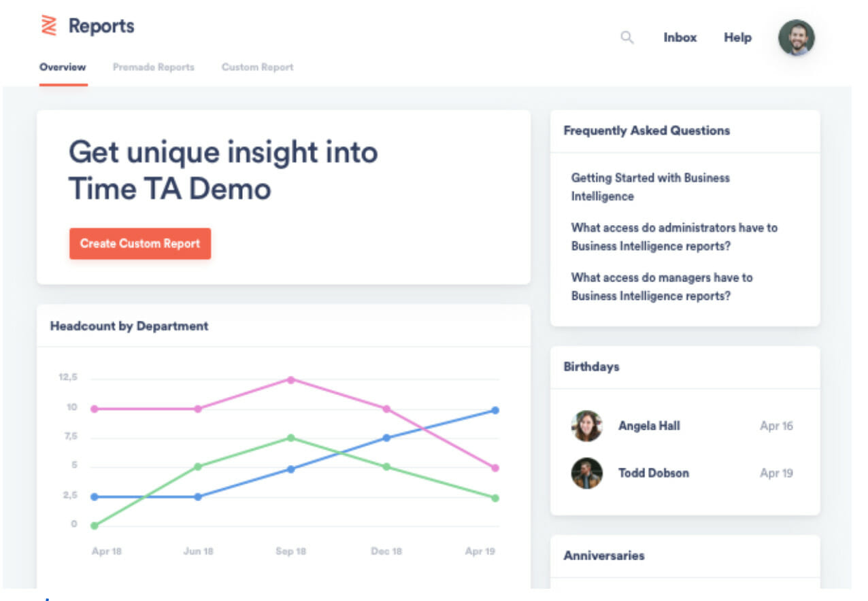Click the blue line's Apr 19 data point
This screenshot has width=868, height=601.
click(x=495, y=411)
